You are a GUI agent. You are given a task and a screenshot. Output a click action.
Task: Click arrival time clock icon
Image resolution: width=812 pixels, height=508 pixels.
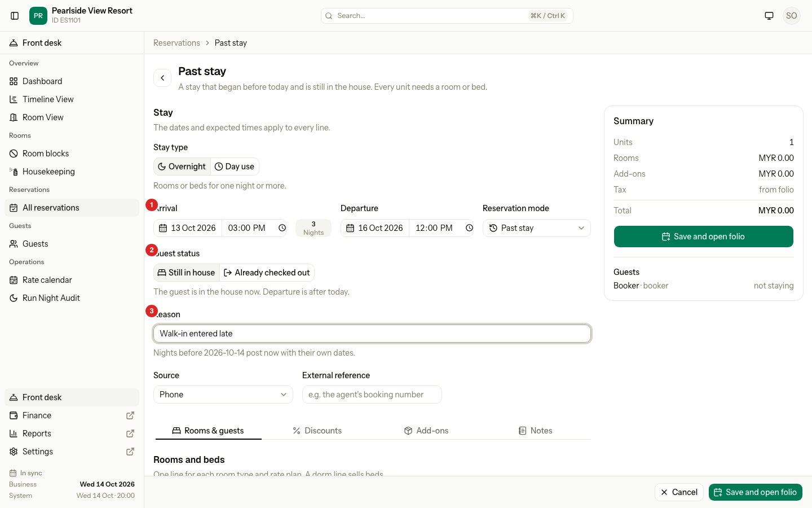pos(282,228)
